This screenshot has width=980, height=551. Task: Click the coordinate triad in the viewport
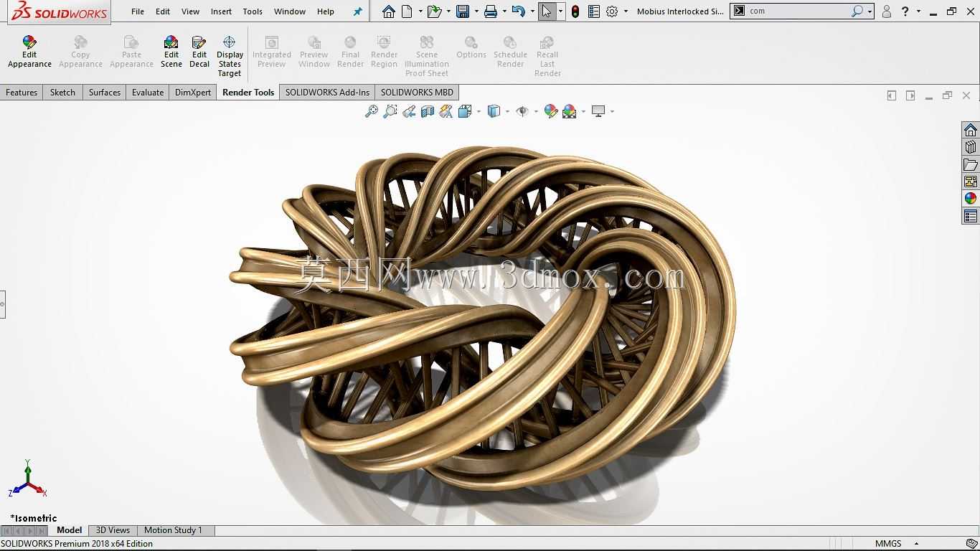(28, 479)
